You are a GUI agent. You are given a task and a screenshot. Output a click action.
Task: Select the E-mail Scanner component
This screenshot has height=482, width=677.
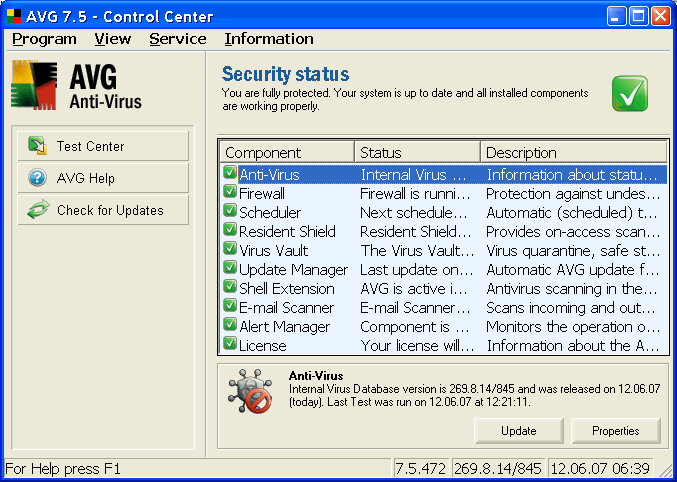tap(444, 308)
